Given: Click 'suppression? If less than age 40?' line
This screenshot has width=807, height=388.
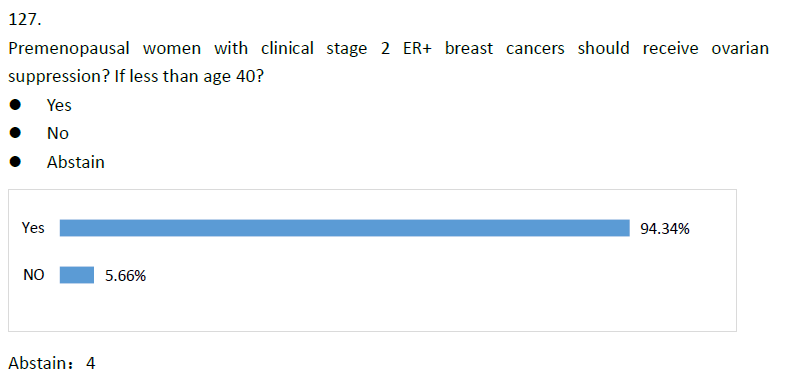Looking at the screenshot, I should 136,77.
